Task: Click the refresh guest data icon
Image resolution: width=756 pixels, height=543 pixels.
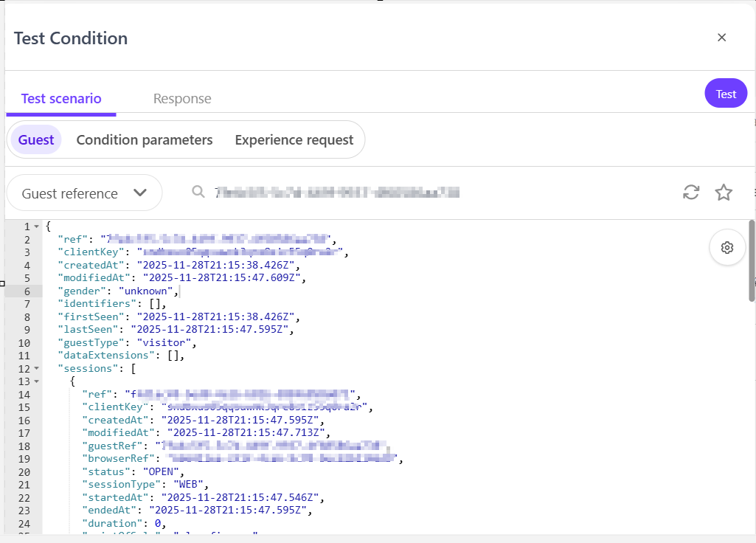Action: 691,193
